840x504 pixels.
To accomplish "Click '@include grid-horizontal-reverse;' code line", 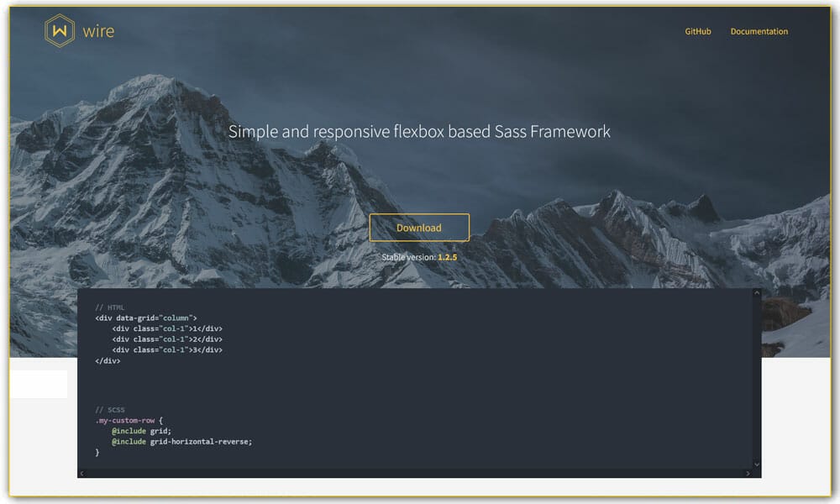I will [x=181, y=441].
